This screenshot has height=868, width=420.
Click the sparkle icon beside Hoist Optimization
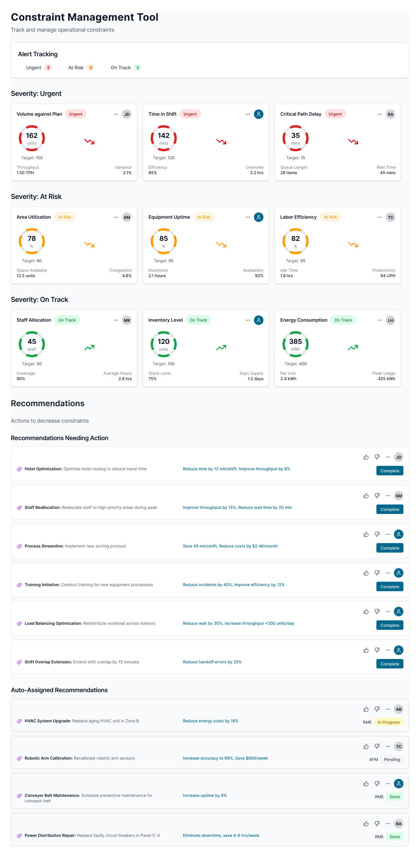(x=19, y=469)
